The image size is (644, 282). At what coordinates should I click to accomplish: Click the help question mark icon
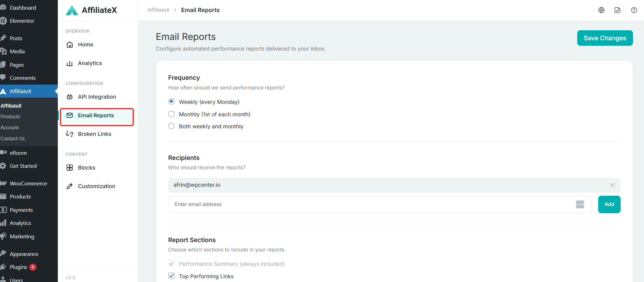coord(634,10)
